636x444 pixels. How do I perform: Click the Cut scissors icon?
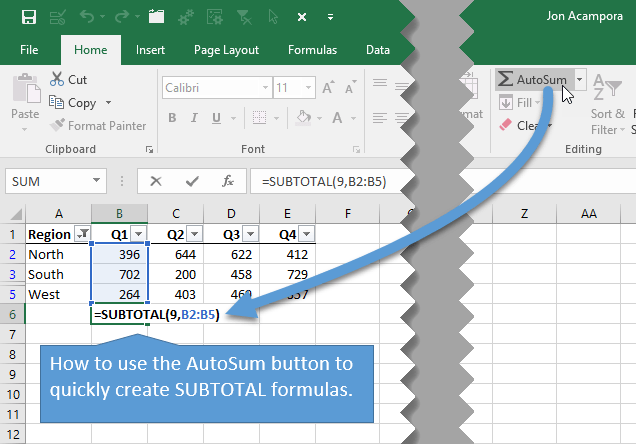(56, 80)
